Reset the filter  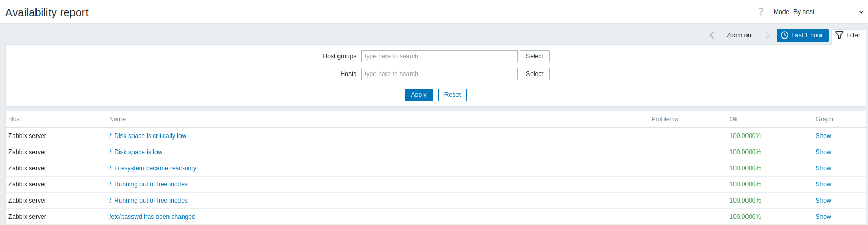click(x=452, y=95)
